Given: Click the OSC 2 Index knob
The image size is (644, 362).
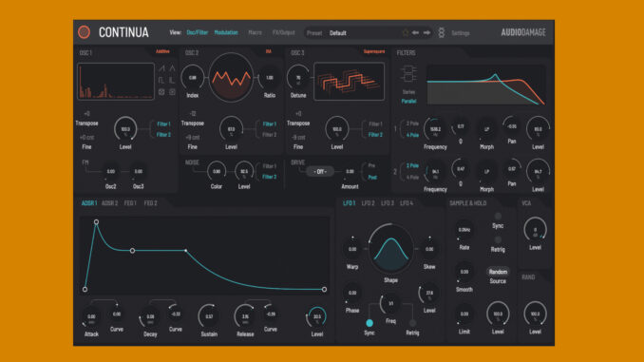Looking at the screenshot, I should (192, 77).
